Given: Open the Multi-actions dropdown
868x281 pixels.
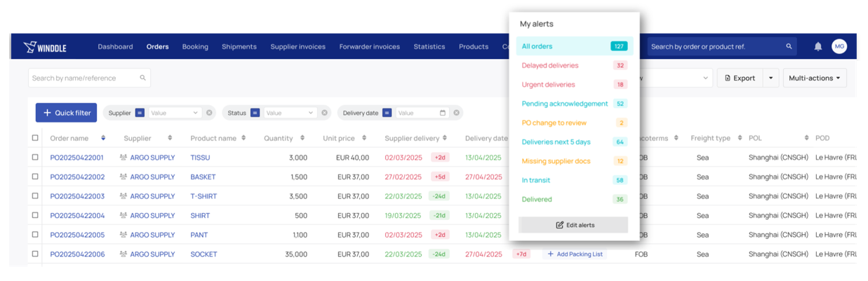Looking at the screenshot, I should tap(814, 78).
